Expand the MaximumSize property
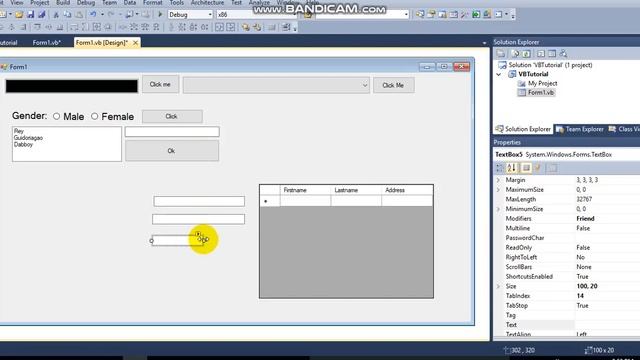Viewport: 640px width, 360px height. pyautogui.click(x=498, y=190)
